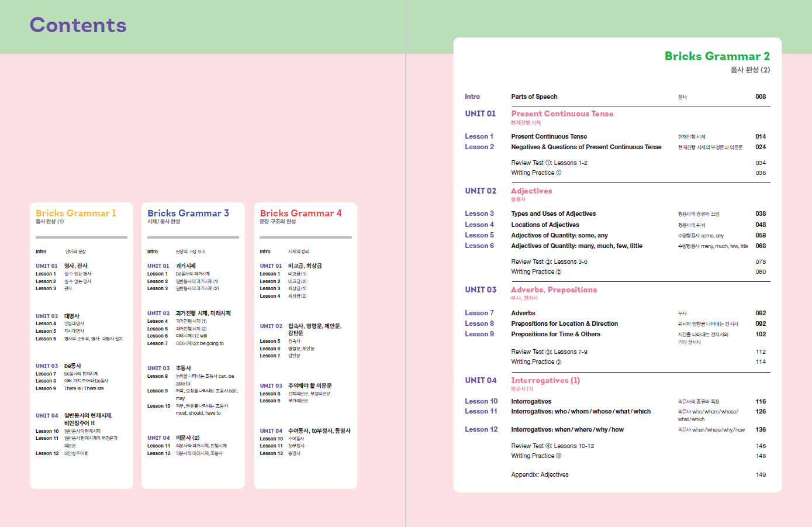This screenshot has height=527, width=812.
Task: Select "Prepositions for Time & Others"
Action: [555, 334]
